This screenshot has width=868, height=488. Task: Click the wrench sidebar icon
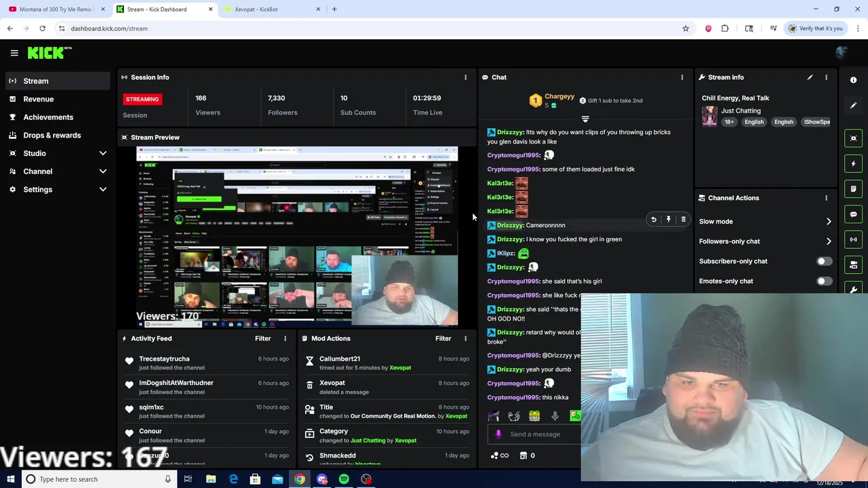[x=854, y=289]
